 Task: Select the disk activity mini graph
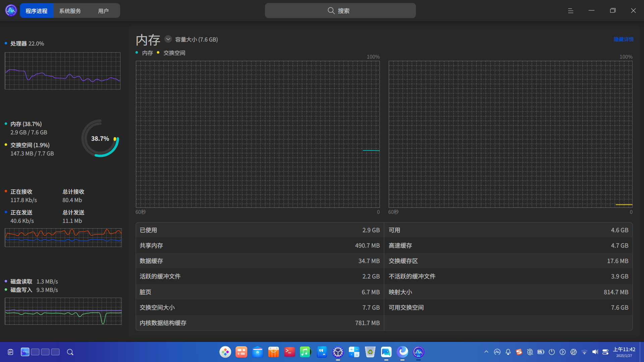pos(63,311)
